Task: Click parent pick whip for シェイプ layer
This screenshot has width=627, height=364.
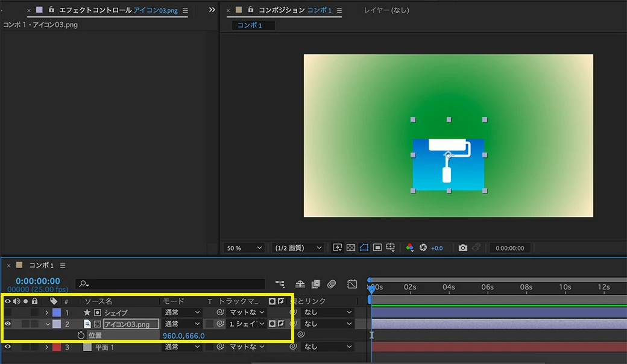Action: (293, 312)
